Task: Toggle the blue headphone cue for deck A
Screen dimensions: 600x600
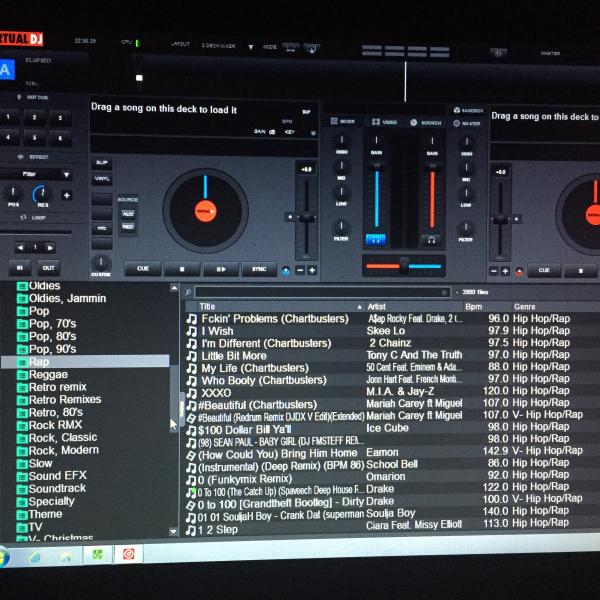Action: tap(376, 240)
